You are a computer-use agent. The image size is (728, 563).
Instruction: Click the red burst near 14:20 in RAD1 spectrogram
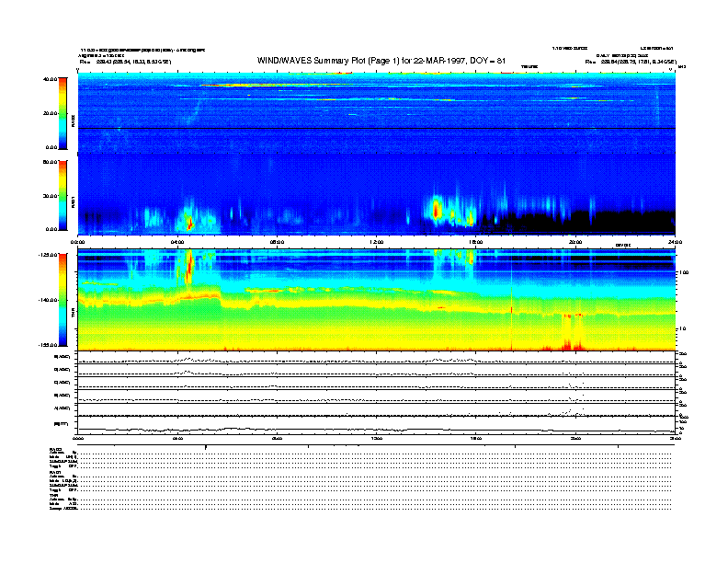[x=436, y=209]
